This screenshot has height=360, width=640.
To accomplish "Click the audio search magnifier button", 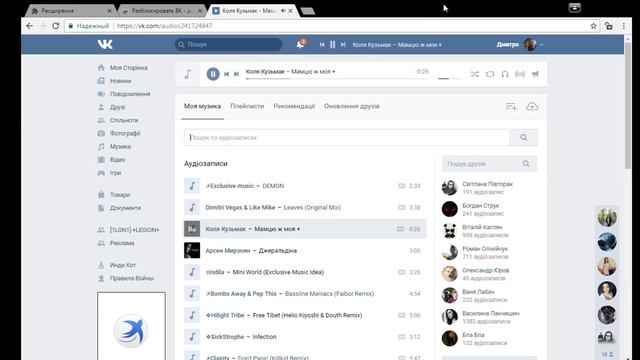I will click(x=524, y=138).
